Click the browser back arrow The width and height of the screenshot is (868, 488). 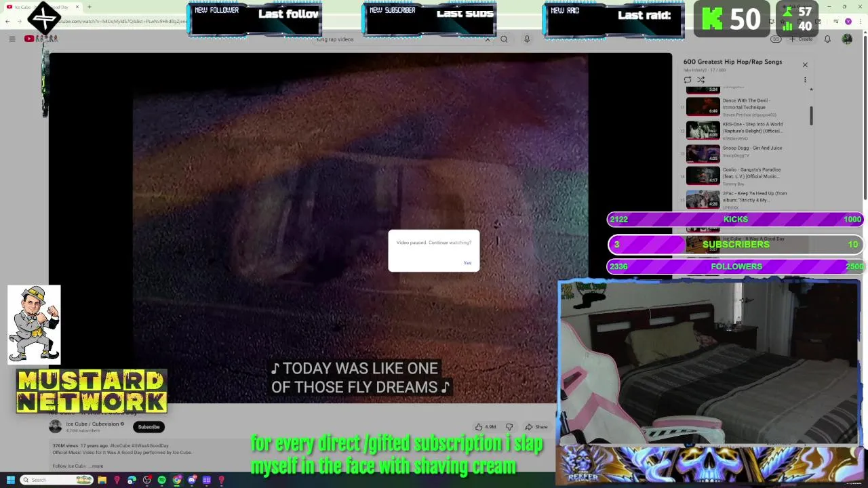tap(7, 21)
